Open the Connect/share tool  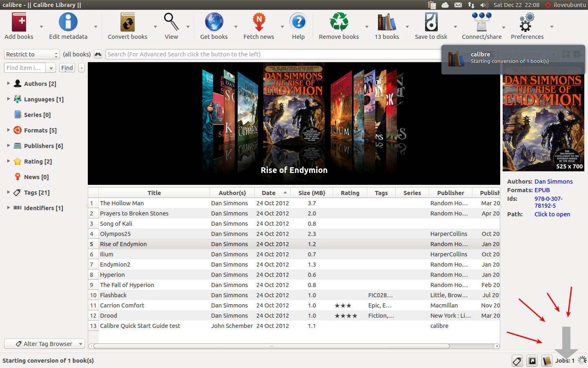(482, 22)
